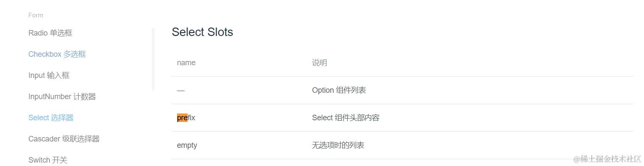The height and width of the screenshot is (166, 644).
Task: Click the sidebar vertical scrollbar
Action: coord(153,59)
